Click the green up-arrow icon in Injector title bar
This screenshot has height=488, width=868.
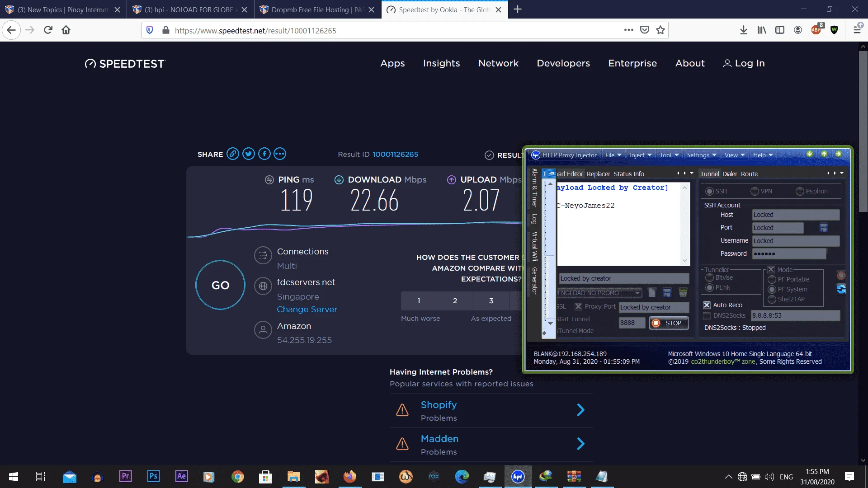tap(824, 154)
